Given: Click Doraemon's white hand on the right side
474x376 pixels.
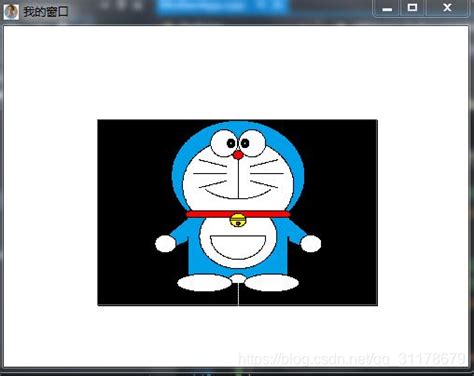Looking at the screenshot, I should (311, 244).
